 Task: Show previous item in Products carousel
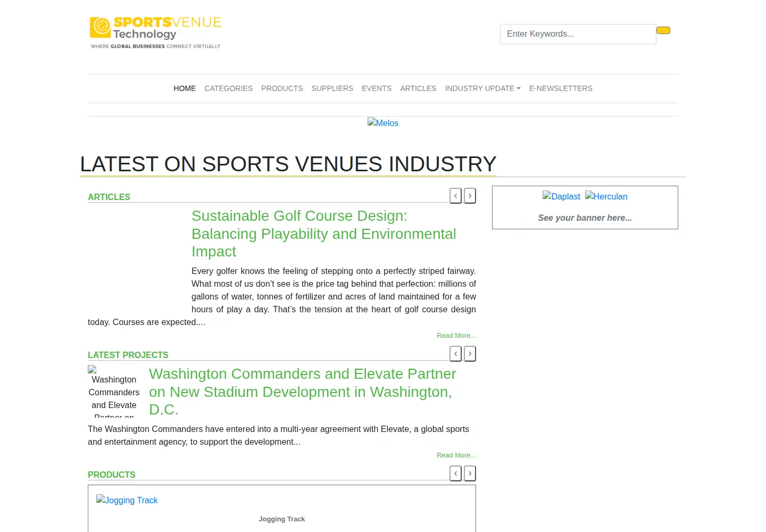455,473
